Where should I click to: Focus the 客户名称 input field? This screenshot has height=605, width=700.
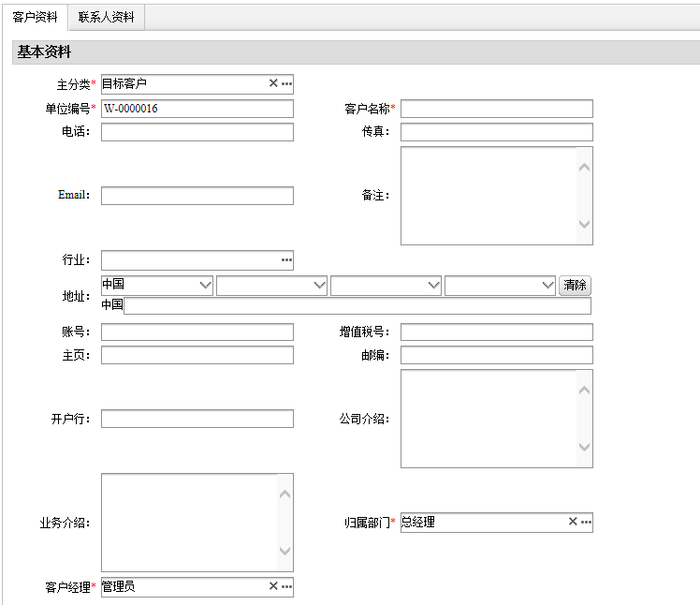497,109
